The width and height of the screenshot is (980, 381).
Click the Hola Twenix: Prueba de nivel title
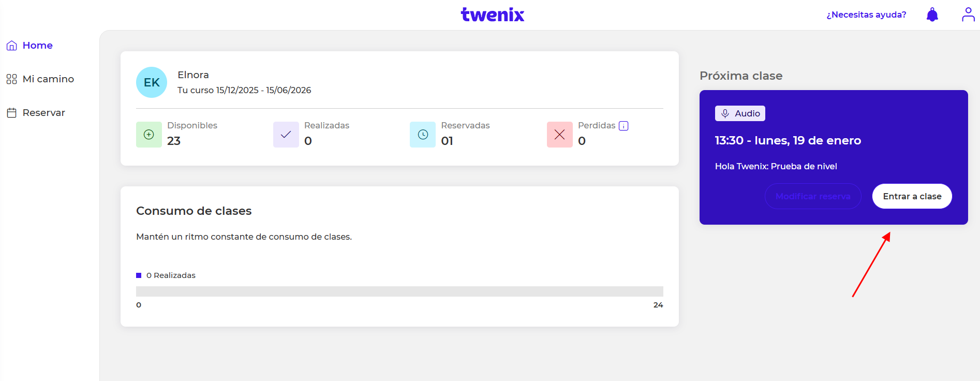point(776,166)
